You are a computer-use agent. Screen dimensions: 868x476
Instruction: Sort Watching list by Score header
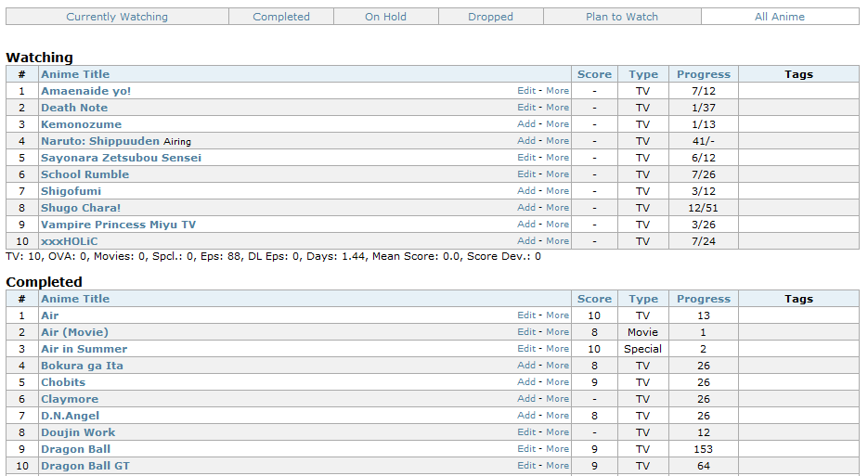pos(594,74)
